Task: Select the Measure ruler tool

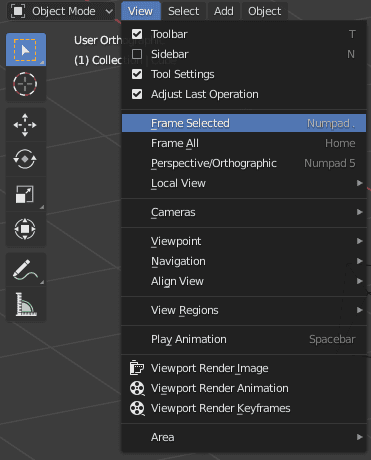Action: pos(26,304)
